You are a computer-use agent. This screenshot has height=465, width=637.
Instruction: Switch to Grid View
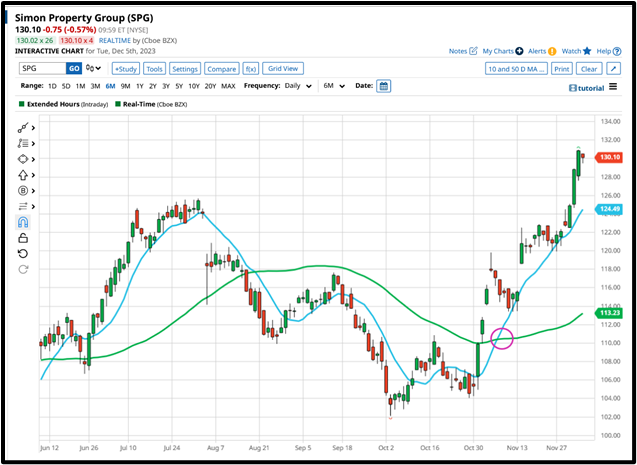tap(283, 69)
